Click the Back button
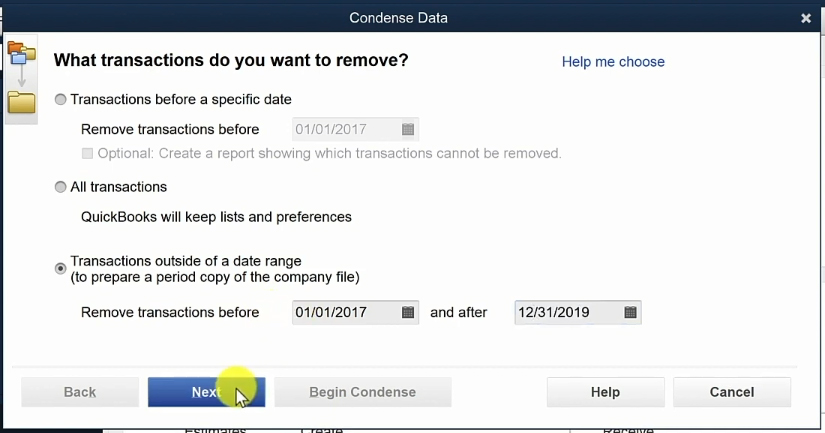The image size is (825, 433). point(80,392)
